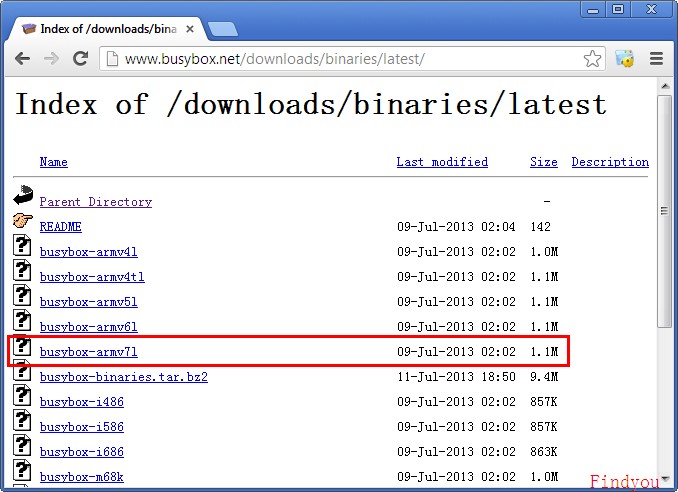Download busybox-m68k
The width and height of the screenshot is (678, 492).
tap(82, 477)
